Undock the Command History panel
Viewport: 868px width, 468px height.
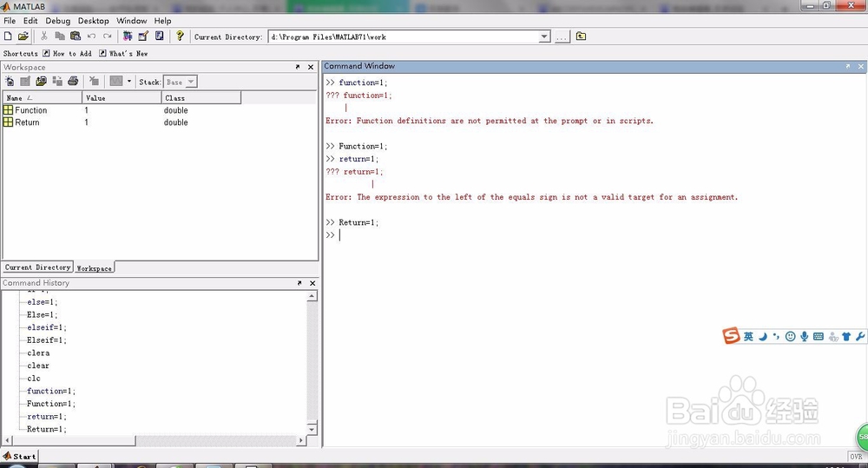tap(299, 283)
